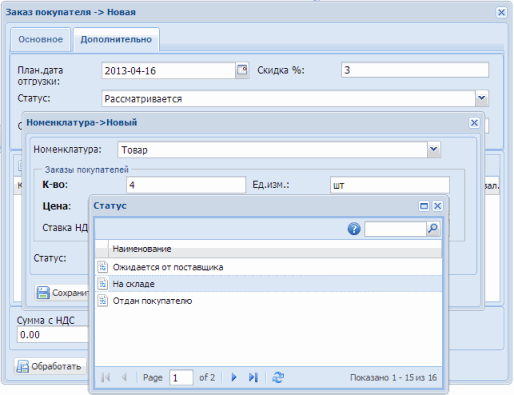
Task: Click the Номенклатура field showing Товар
Action: pyautogui.click(x=272, y=150)
